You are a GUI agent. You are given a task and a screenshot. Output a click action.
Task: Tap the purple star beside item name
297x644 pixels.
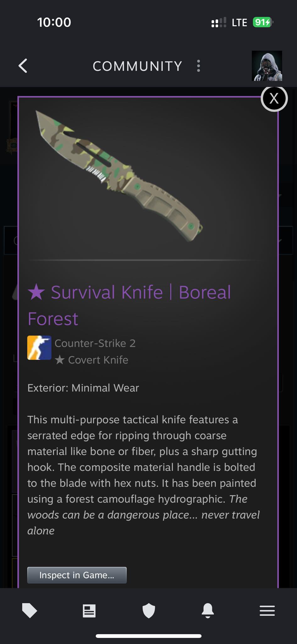coord(36,291)
